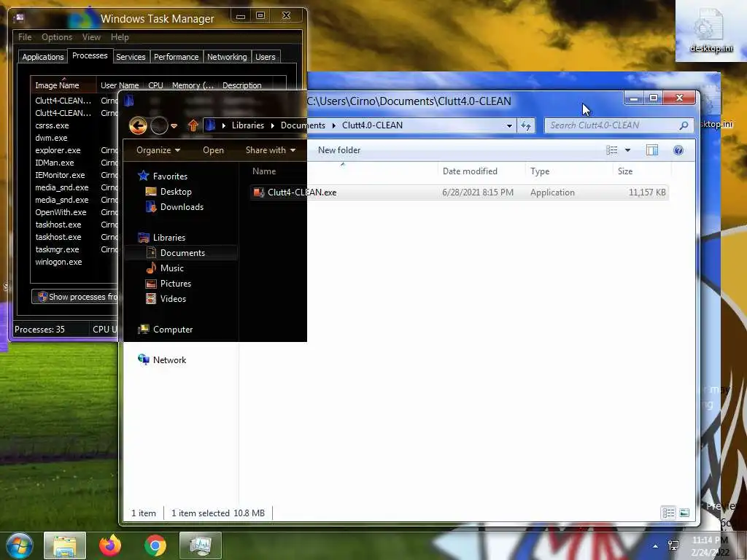The image size is (747, 560).
Task: Switch to Applications tab in Task Manager
Action: tap(43, 57)
